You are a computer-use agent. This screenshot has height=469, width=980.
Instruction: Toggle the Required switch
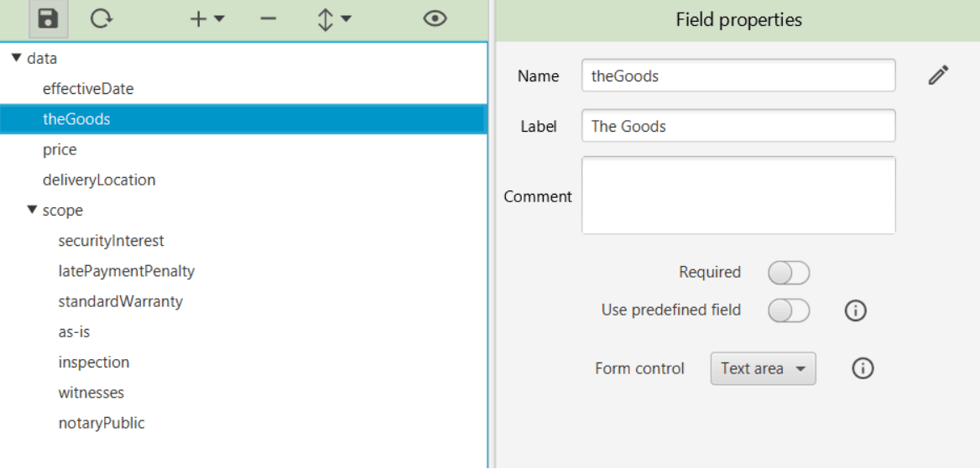tap(789, 273)
